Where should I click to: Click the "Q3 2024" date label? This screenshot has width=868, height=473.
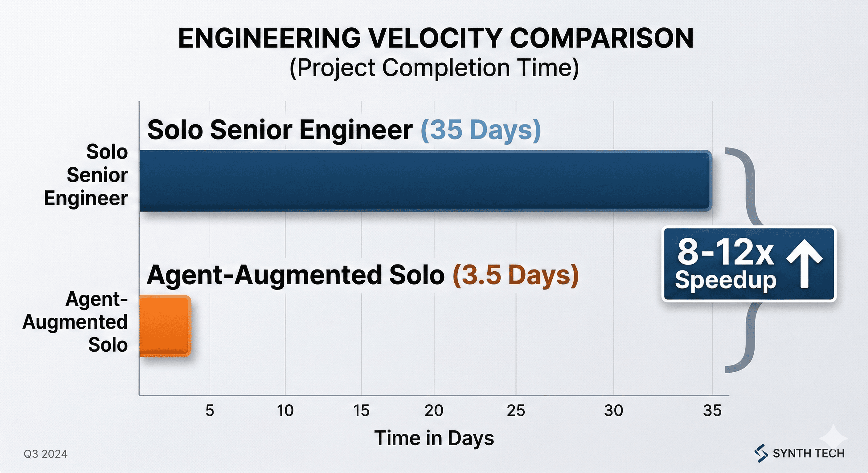(46, 454)
